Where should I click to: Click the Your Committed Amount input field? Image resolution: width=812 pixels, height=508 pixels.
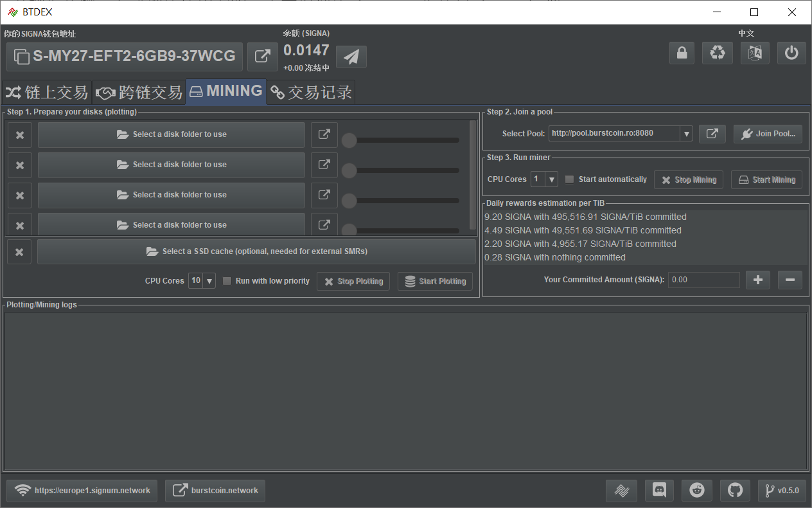click(x=704, y=280)
